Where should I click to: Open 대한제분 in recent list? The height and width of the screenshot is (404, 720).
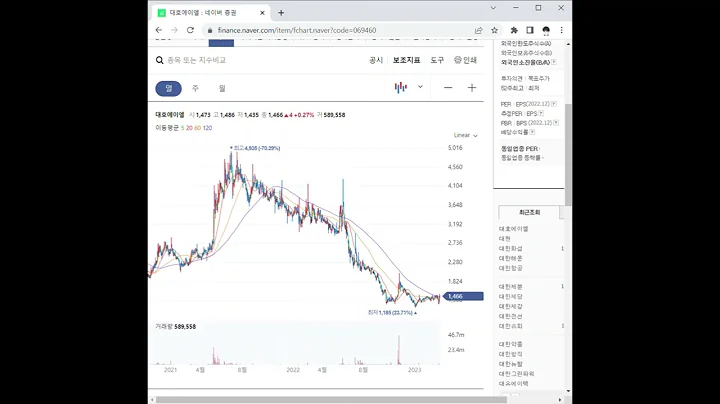[511, 287]
